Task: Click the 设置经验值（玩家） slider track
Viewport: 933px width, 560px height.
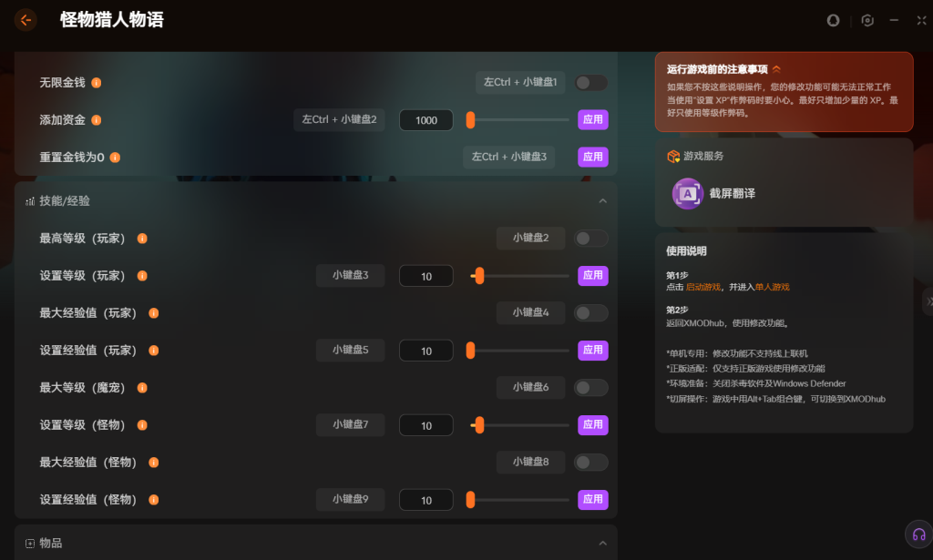Action: [x=519, y=351]
